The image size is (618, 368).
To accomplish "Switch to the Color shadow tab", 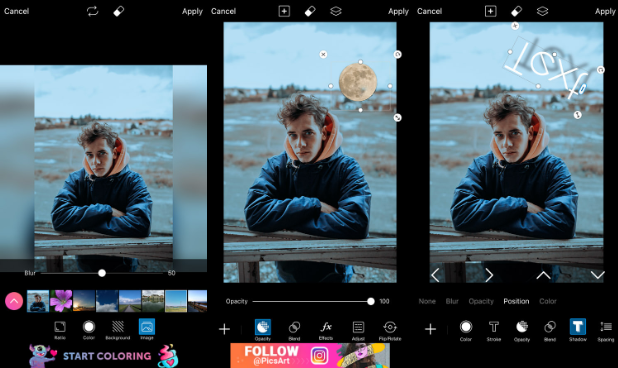I will 547,301.
